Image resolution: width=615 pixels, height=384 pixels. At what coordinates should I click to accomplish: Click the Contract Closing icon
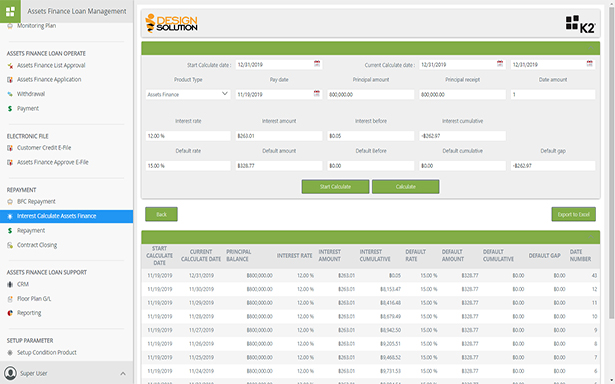(x=10, y=245)
